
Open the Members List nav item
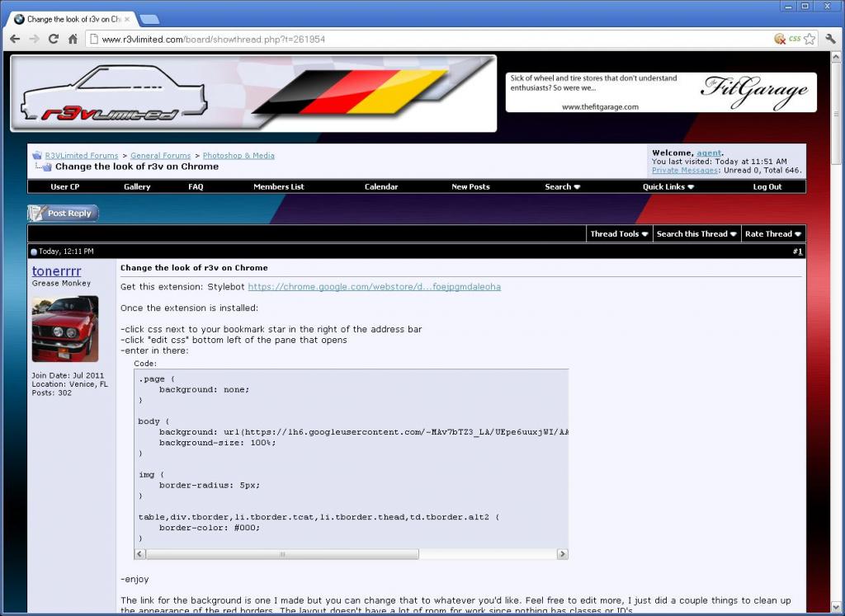click(x=278, y=187)
